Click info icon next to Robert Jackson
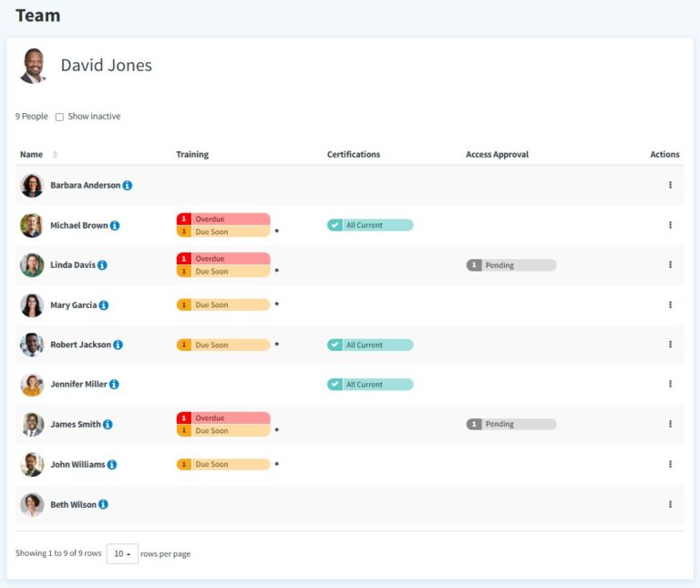The width and height of the screenshot is (700, 588). [118, 346]
